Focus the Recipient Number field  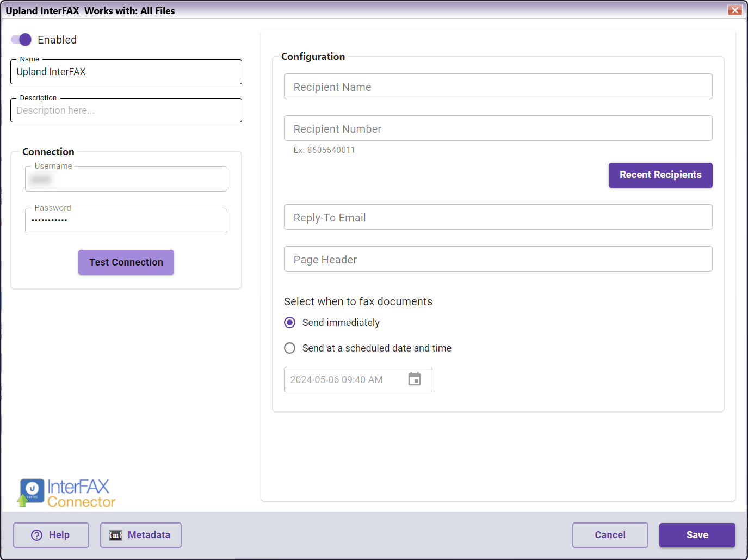[498, 128]
